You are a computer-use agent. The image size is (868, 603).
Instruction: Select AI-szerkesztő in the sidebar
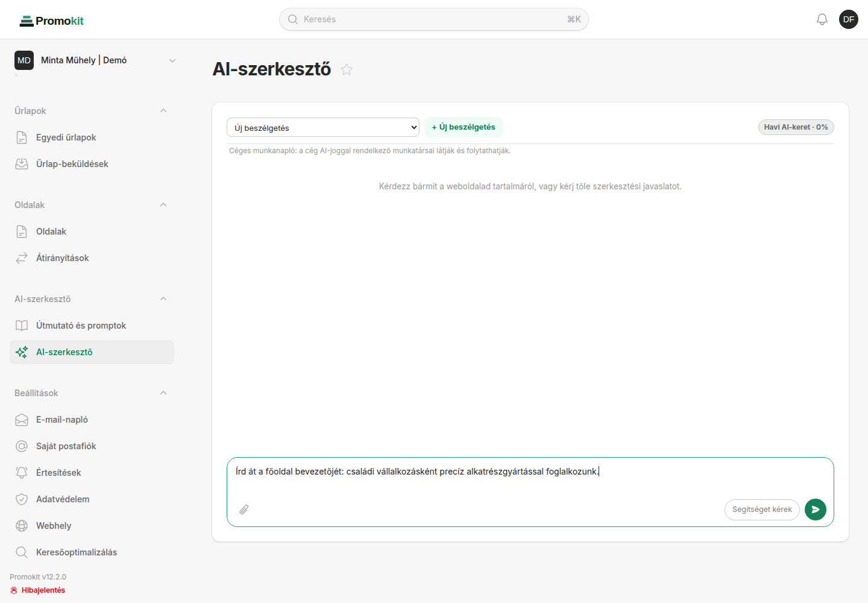pos(92,352)
